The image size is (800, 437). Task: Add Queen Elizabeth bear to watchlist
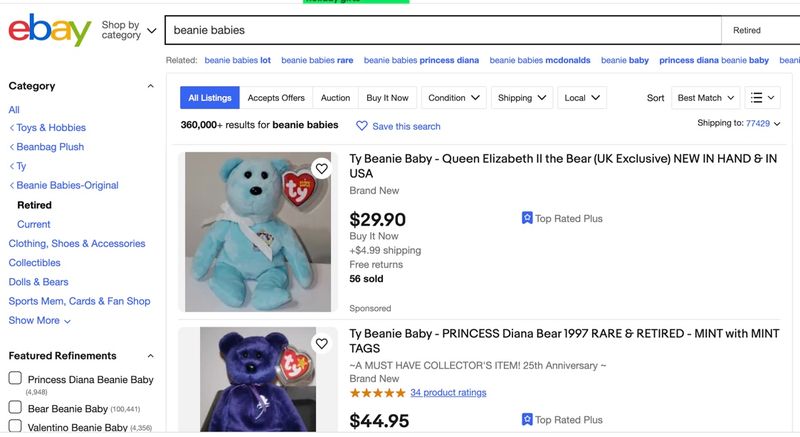(320, 168)
